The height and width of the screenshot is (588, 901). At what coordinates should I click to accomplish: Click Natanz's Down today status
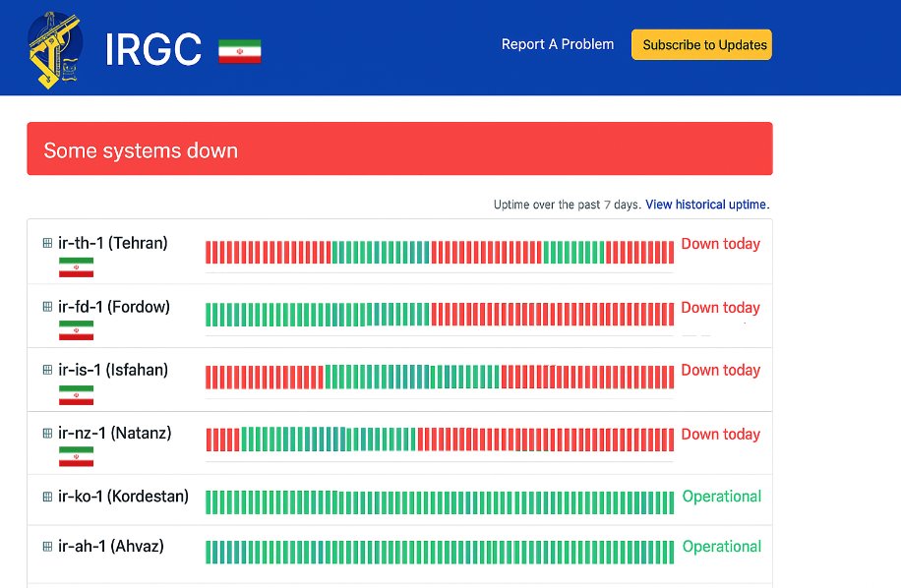[721, 434]
